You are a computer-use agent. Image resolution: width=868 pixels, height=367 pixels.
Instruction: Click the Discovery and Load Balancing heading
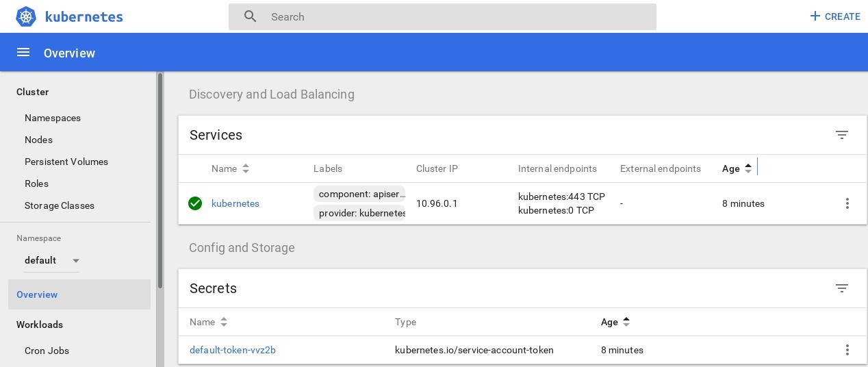[x=272, y=94]
